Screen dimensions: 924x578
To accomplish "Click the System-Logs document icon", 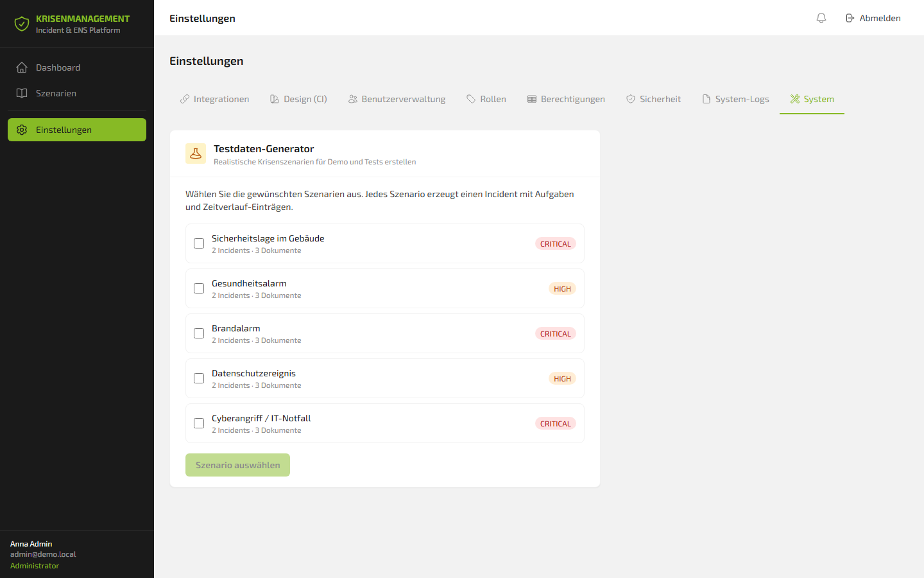I will click(706, 99).
